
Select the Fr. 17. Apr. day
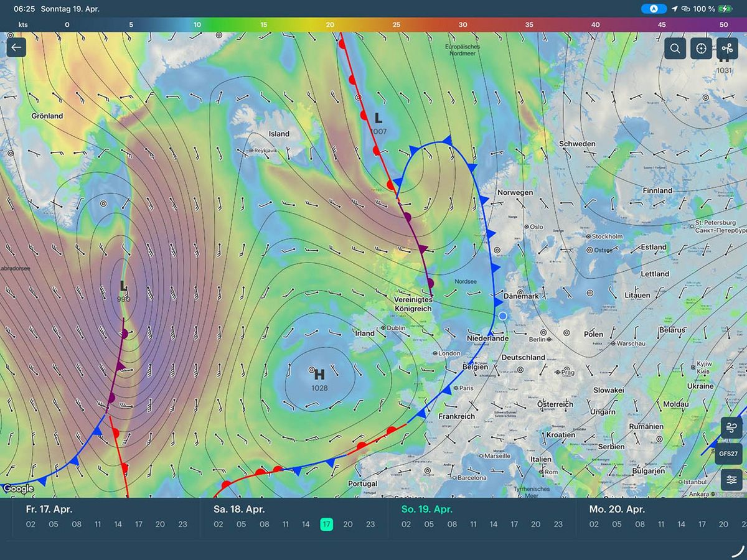click(x=49, y=509)
